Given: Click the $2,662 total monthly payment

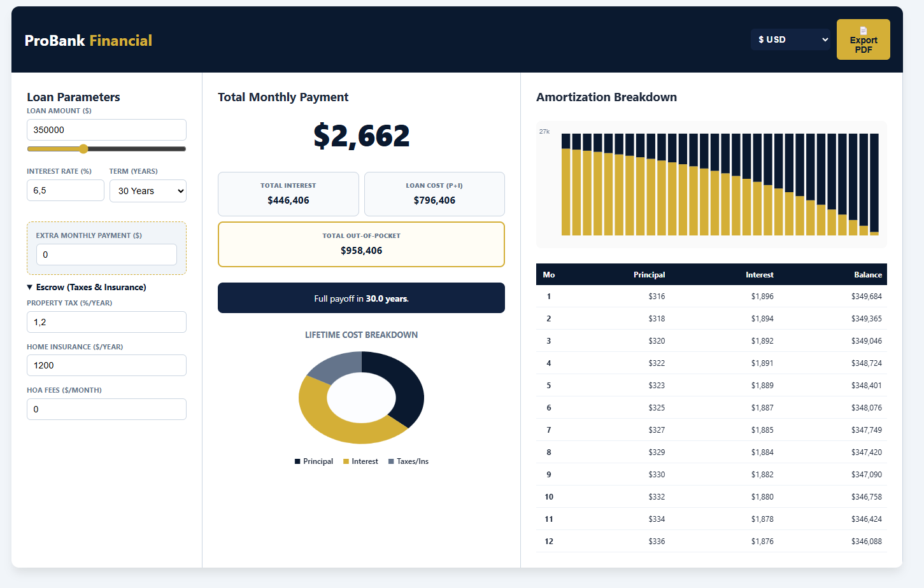Looking at the screenshot, I should (362, 136).
